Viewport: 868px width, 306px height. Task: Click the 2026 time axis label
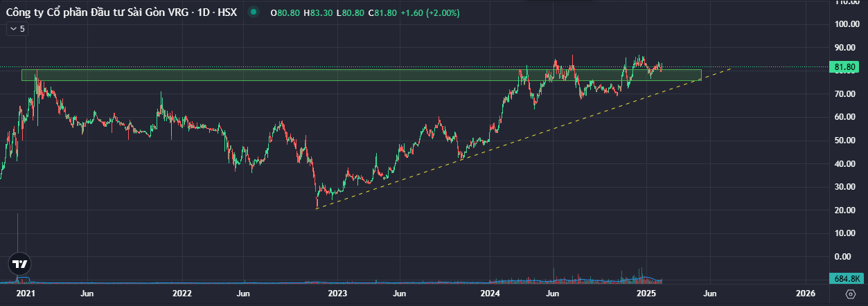tap(804, 294)
